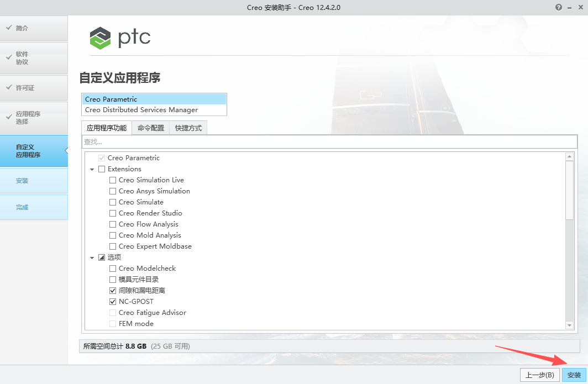Uncheck NC-GPOST

113,301
